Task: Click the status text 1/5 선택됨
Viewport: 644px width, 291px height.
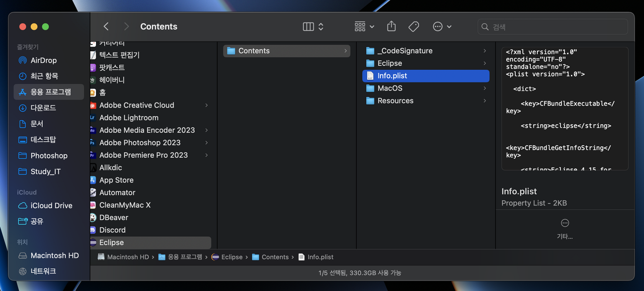Action: click(x=360, y=272)
